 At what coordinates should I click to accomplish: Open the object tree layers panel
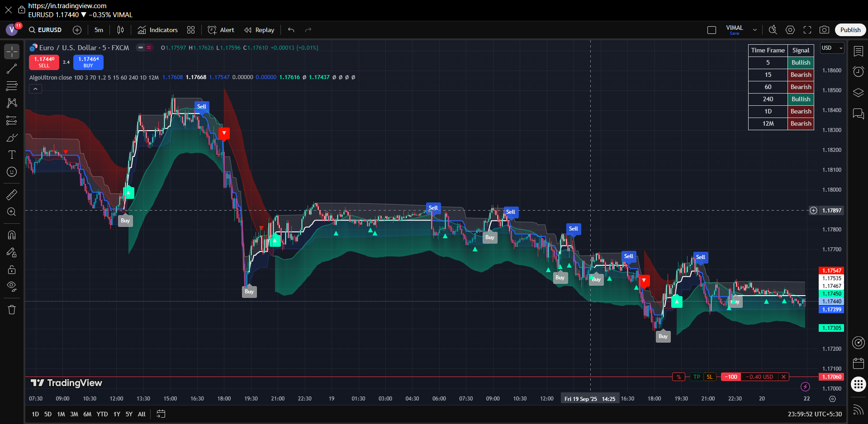pos(858,93)
